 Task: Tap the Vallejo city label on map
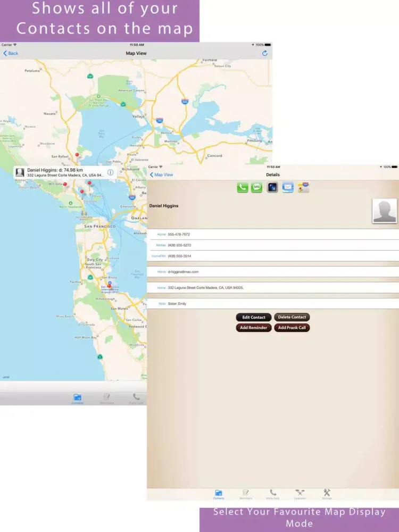[x=138, y=117]
